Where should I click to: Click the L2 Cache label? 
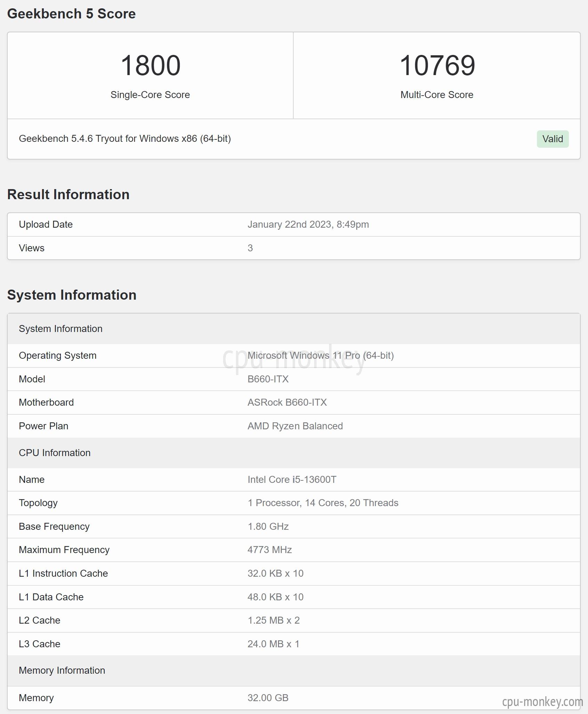click(40, 620)
